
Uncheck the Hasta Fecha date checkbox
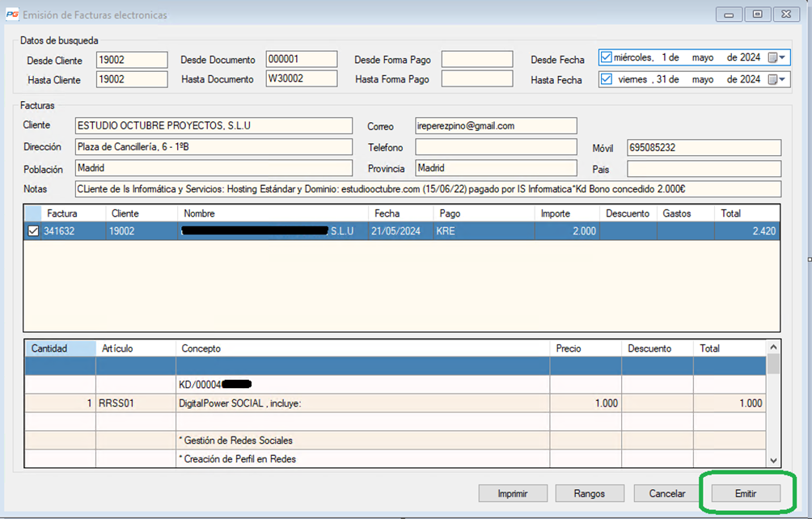606,79
